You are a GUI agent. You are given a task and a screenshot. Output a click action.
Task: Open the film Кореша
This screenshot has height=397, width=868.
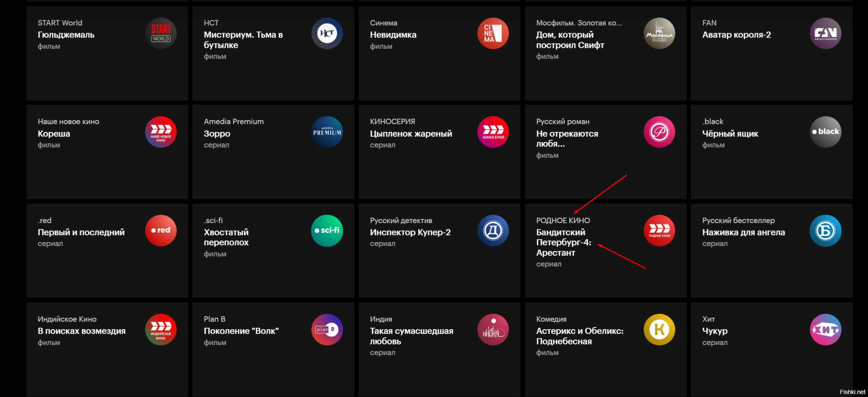(x=54, y=134)
